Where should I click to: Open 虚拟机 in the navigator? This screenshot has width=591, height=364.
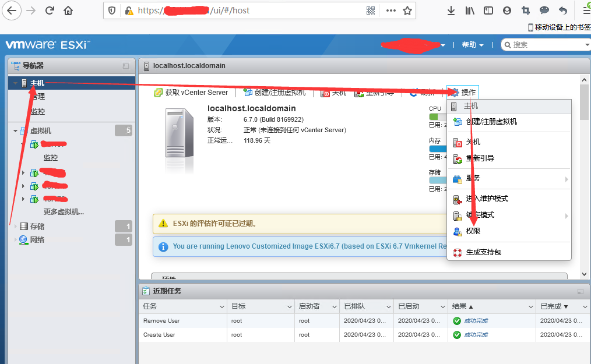coord(41,131)
